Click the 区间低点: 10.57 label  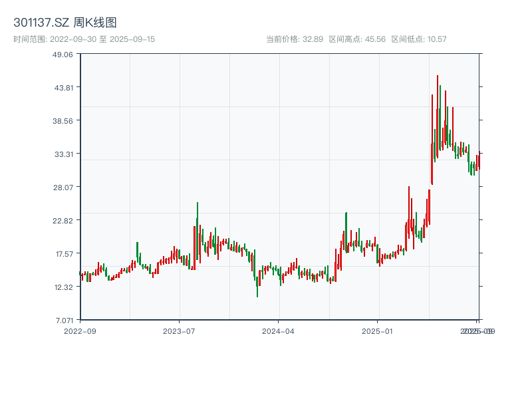point(419,39)
